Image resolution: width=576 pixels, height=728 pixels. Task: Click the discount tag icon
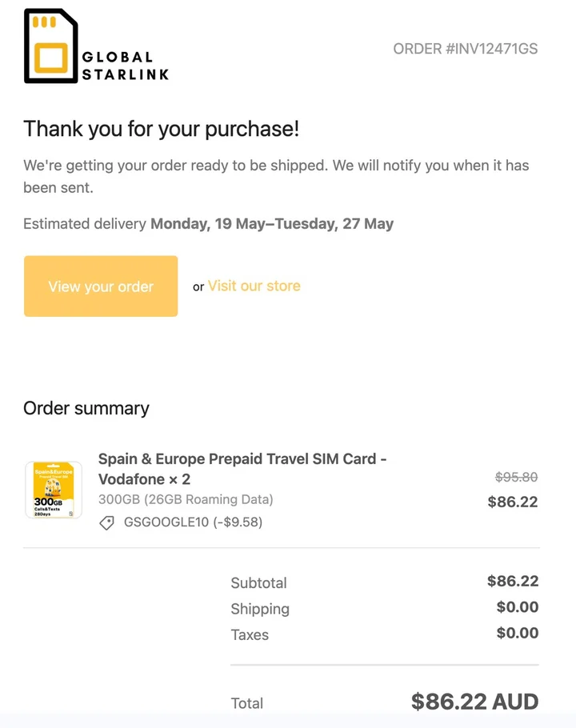tap(106, 522)
